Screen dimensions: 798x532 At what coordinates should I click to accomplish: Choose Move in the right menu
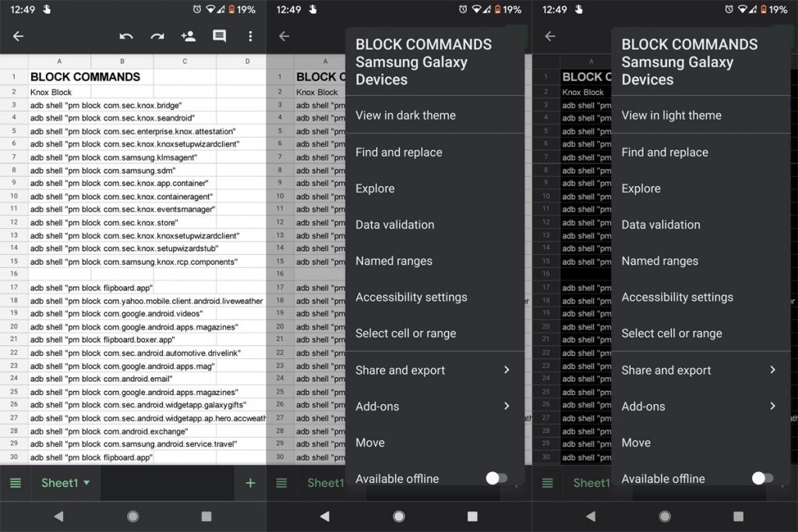coord(701,442)
